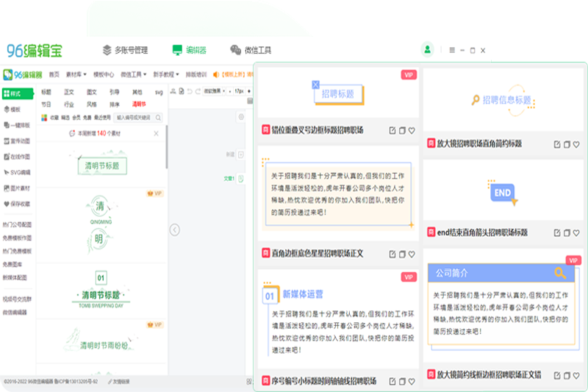Favorite 直角边框底色星星招聘职场正文 with the heart icon
The height and width of the screenshot is (392, 588).
(x=412, y=253)
